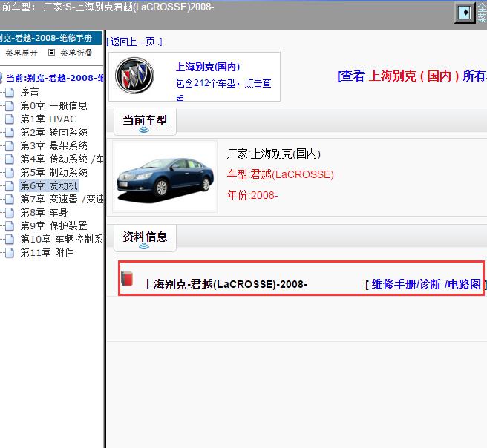Expand all menus with 菜单展开
487x448 pixels.
coord(21,53)
